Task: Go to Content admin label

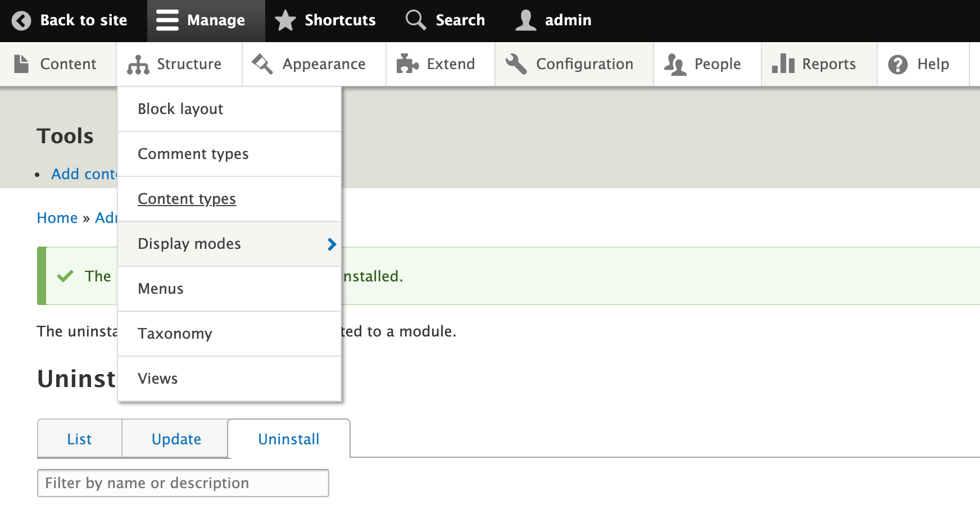Action: 68,64
